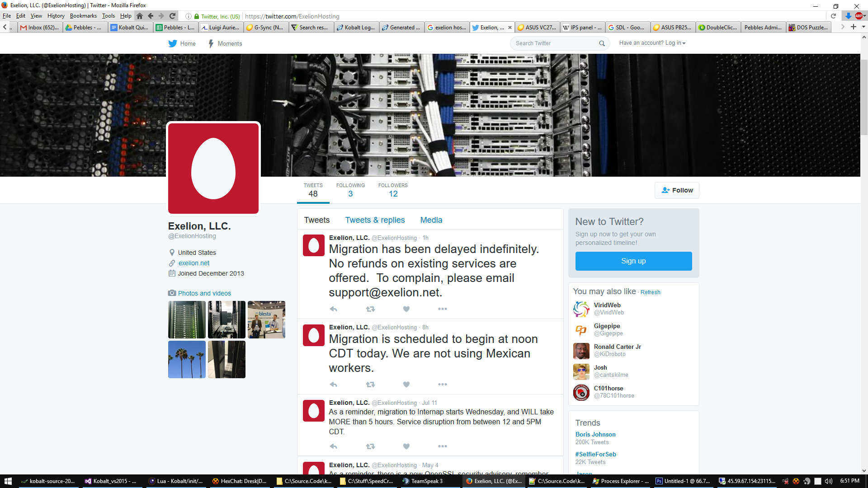Open the list-all-tabs dropdown arrow
868x488 pixels.
coord(863,27)
